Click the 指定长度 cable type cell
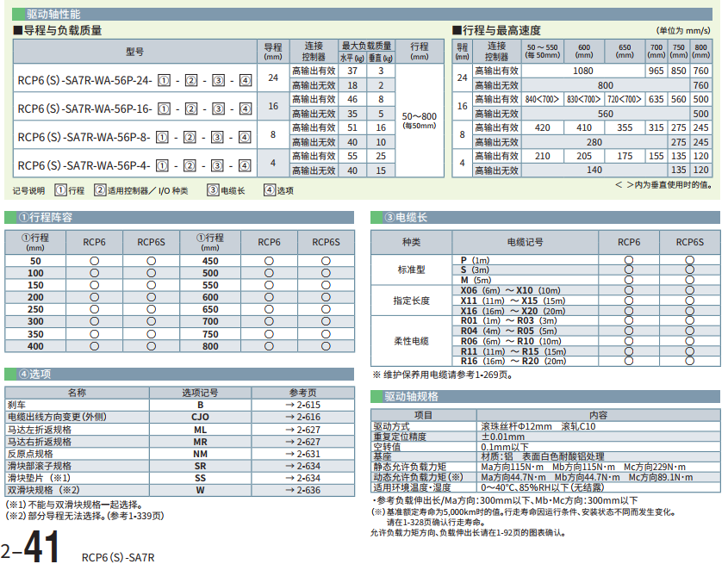The image size is (728, 564). click(411, 301)
